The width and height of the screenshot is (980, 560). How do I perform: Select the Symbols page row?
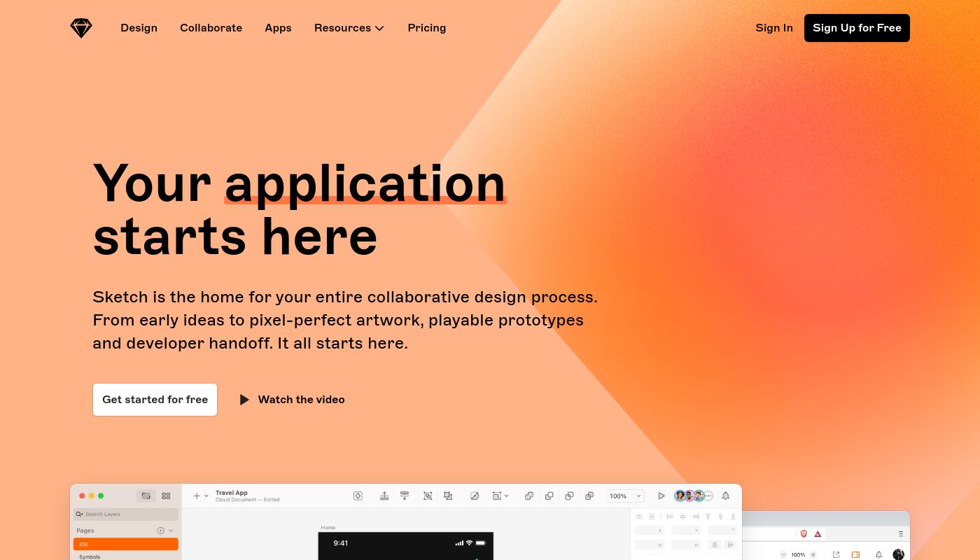coord(126,556)
